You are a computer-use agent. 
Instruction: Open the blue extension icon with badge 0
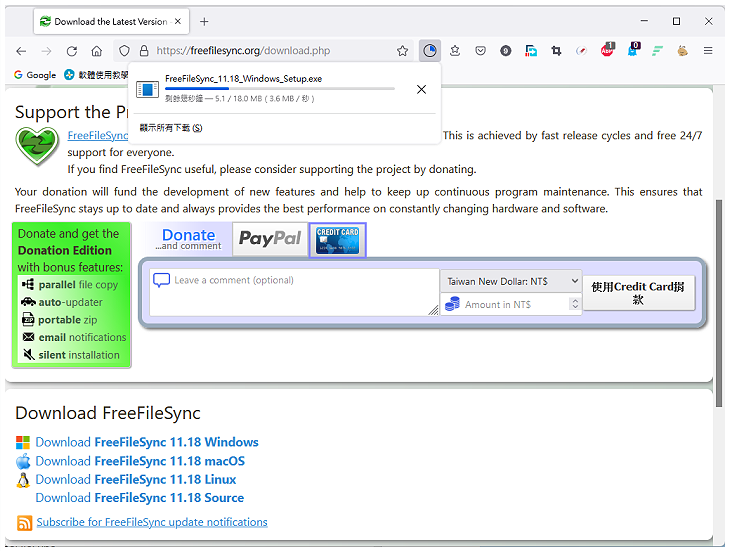click(x=633, y=50)
